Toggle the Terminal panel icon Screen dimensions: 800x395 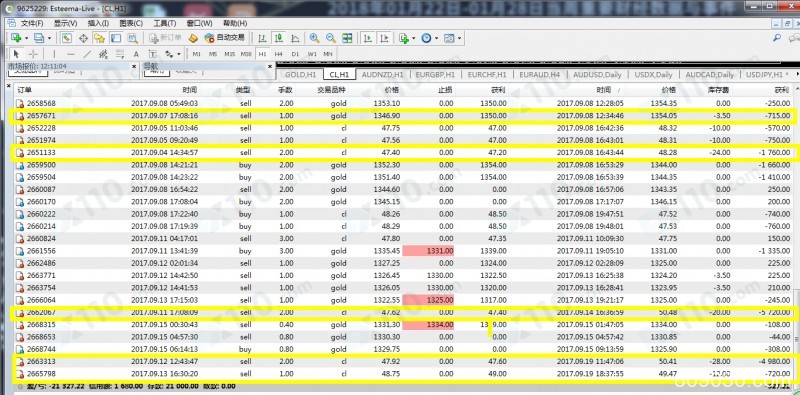pos(116,38)
